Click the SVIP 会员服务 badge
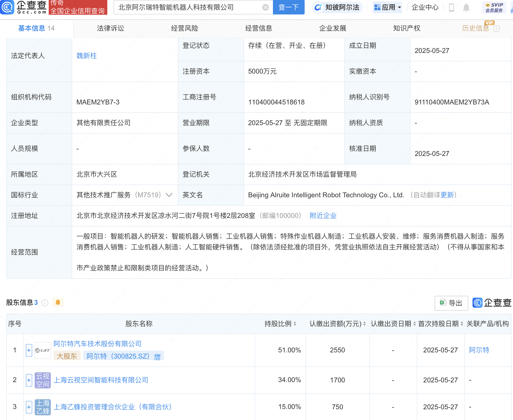 point(494,8)
